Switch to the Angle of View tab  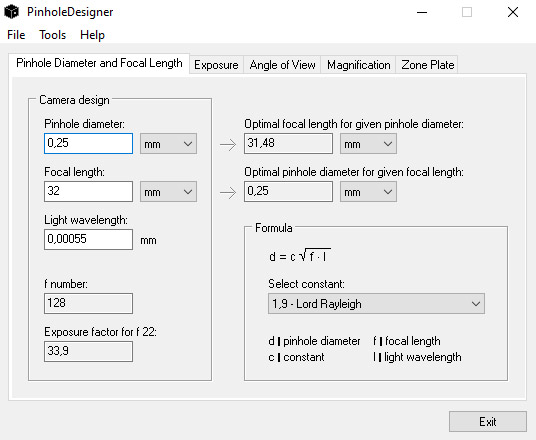(x=282, y=65)
